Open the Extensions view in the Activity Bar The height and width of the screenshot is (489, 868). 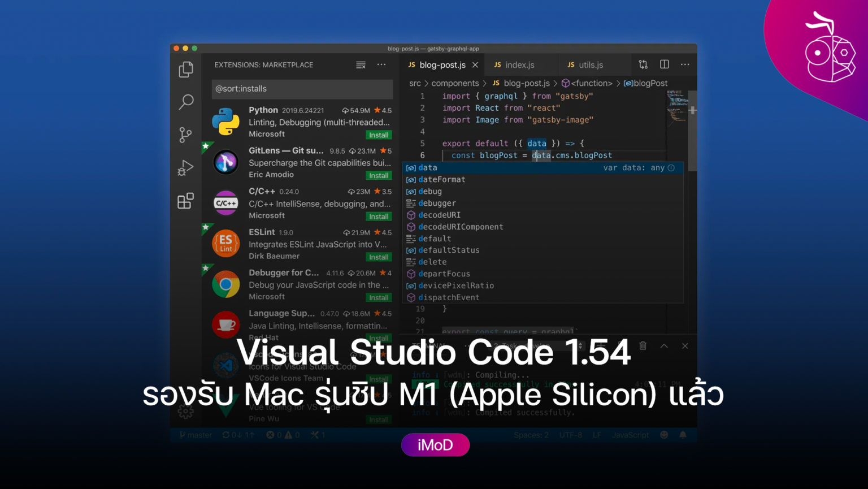tap(186, 201)
